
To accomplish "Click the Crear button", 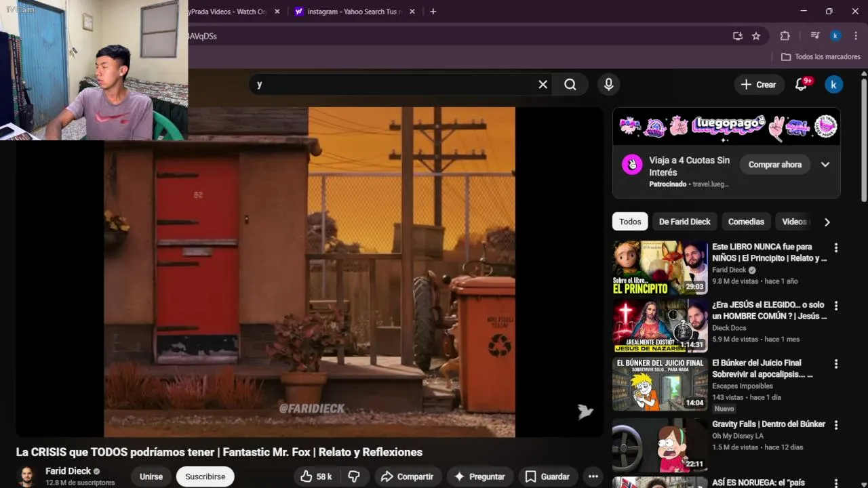I will [x=759, y=85].
